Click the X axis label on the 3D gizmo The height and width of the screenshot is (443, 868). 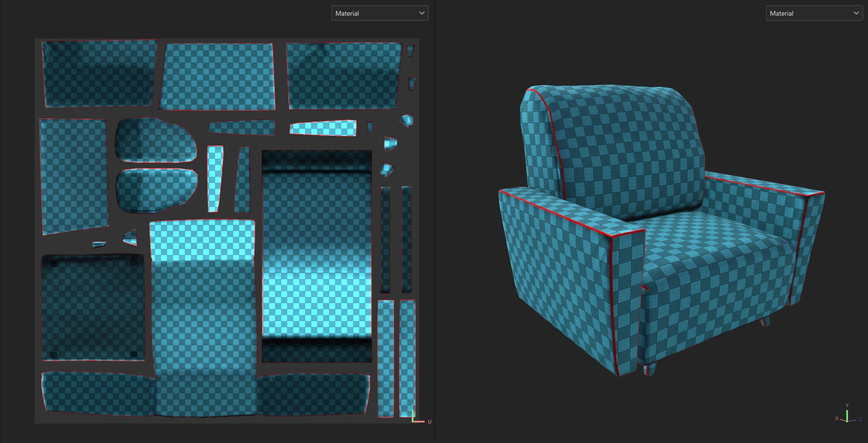837,418
